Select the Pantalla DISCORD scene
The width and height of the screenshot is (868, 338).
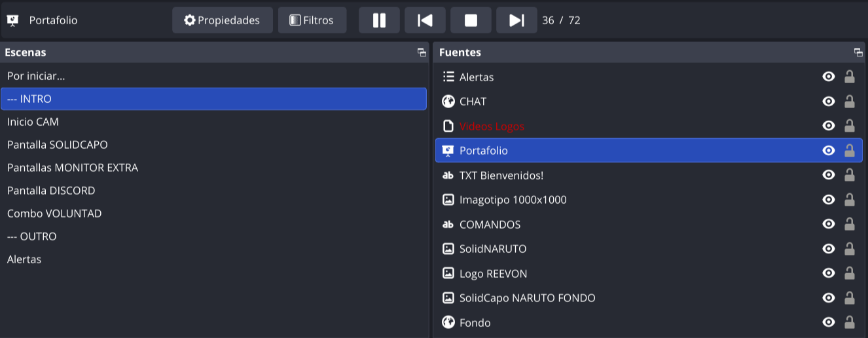pyautogui.click(x=51, y=191)
